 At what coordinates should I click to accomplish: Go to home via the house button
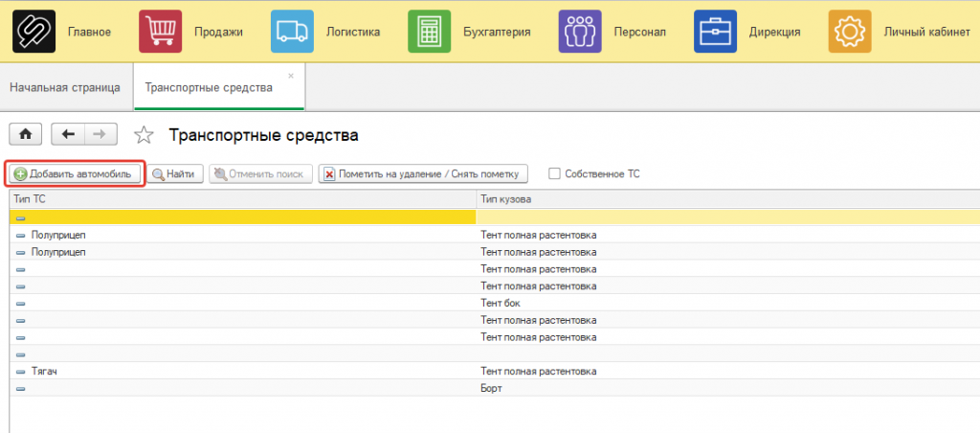tap(26, 134)
